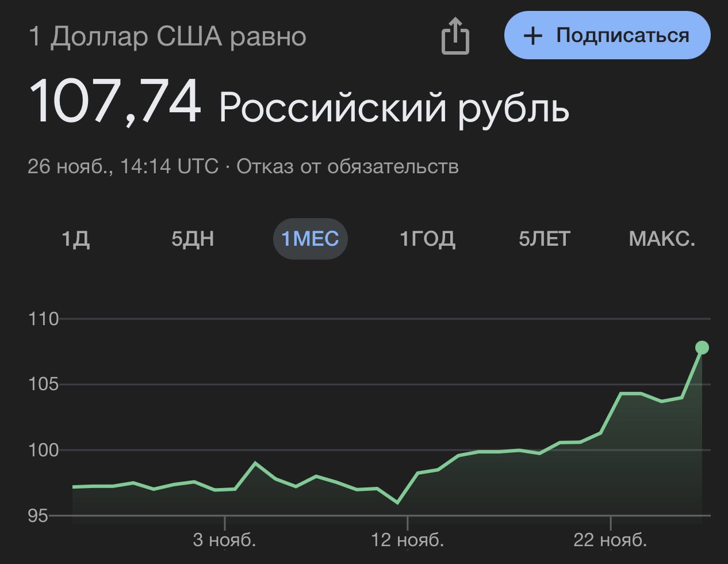
Task: Click the 110 y-axis label
Action: pos(44,319)
